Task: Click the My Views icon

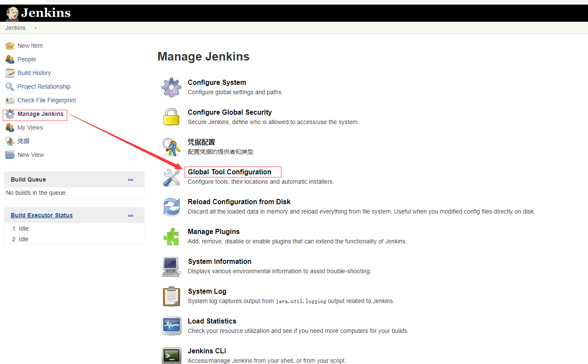Action: (x=10, y=127)
